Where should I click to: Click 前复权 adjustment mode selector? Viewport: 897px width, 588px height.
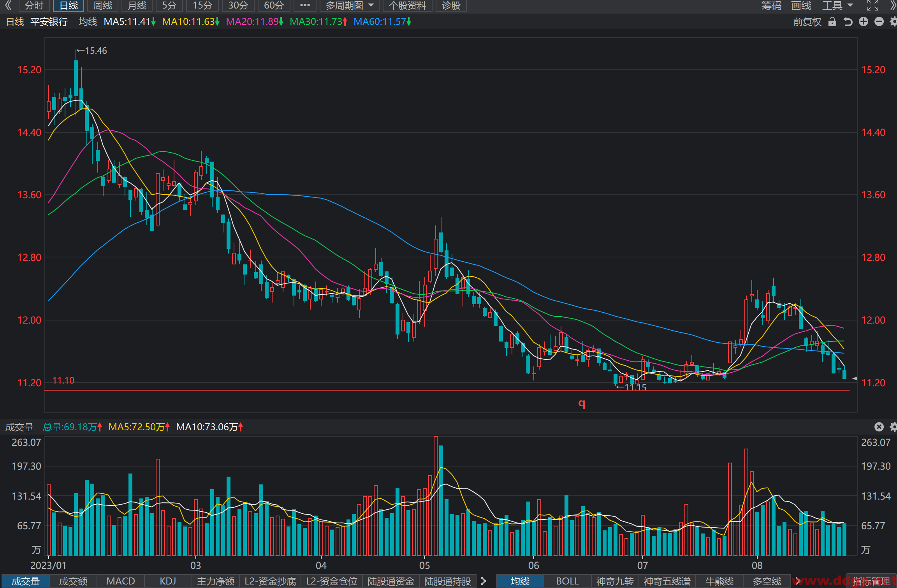[807, 22]
